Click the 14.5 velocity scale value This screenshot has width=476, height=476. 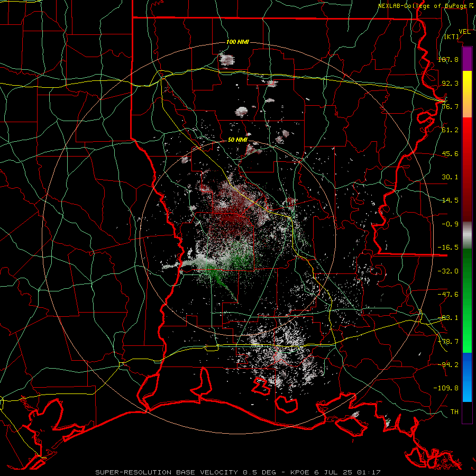point(450,200)
